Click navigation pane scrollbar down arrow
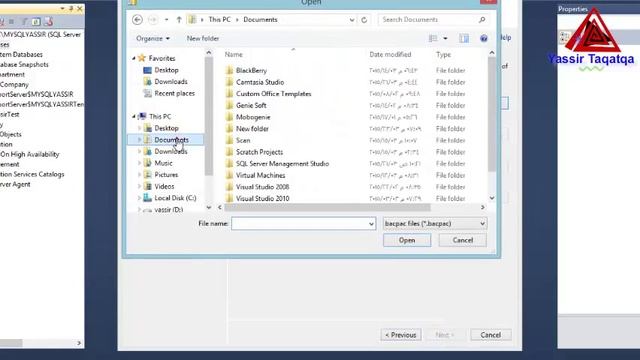 click(209, 207)
